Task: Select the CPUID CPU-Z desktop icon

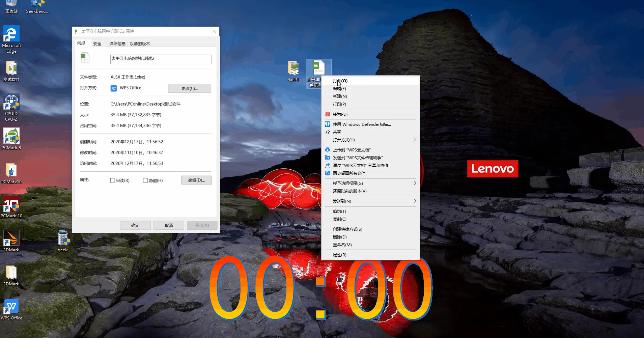Action: click(x=11, y=108)
